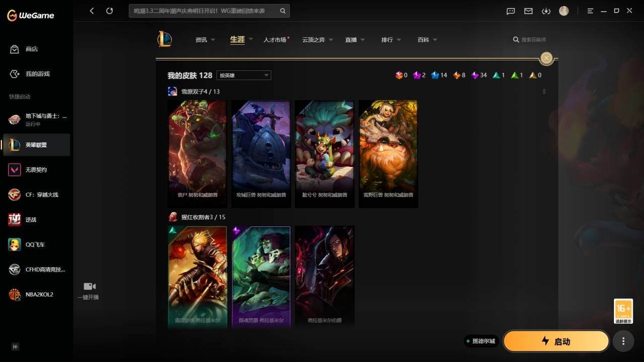644x362 pixels.
Task: Select 英雄联盟 in the sidebar
Action: click(x=36, y=145)
